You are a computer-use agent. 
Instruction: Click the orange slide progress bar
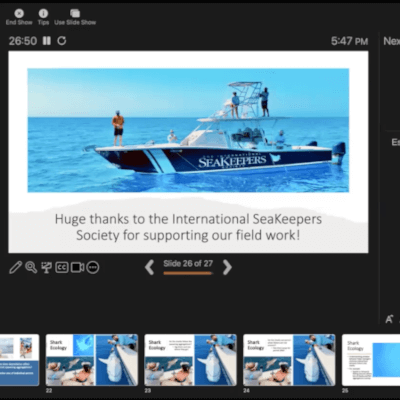click(x=188, y=273)
